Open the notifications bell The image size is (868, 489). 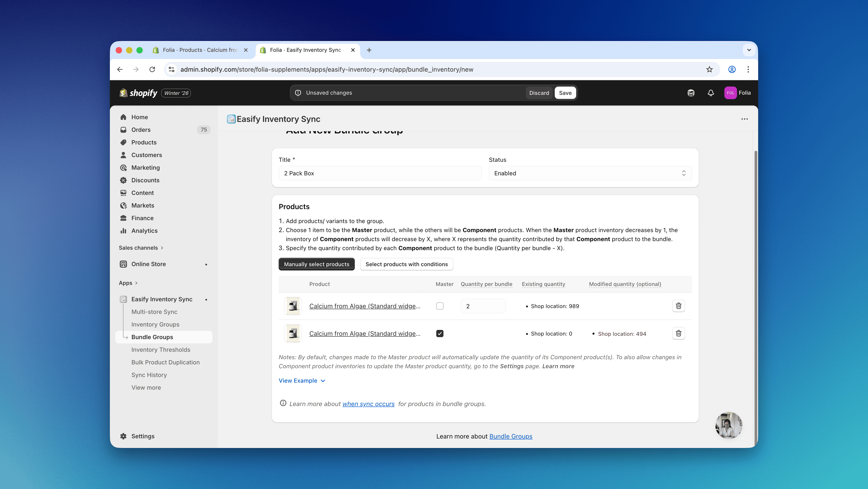pyautogui.click(x=711, y=93)
